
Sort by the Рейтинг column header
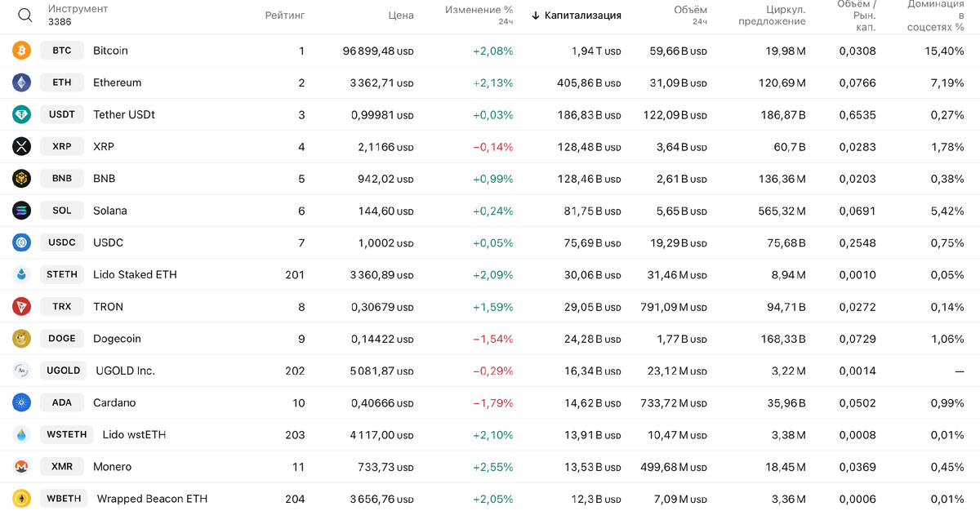click(285, 16)
